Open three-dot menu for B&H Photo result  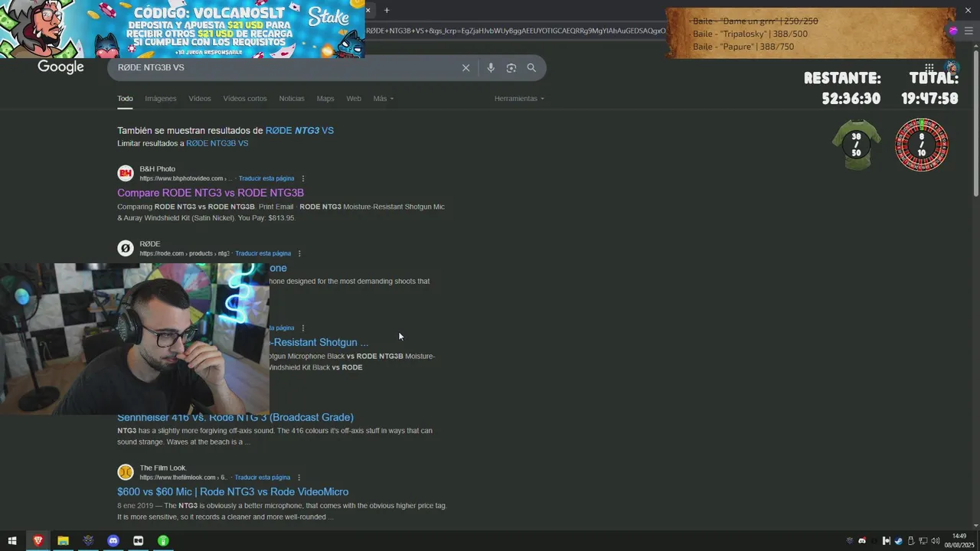(x=303, y=178)
